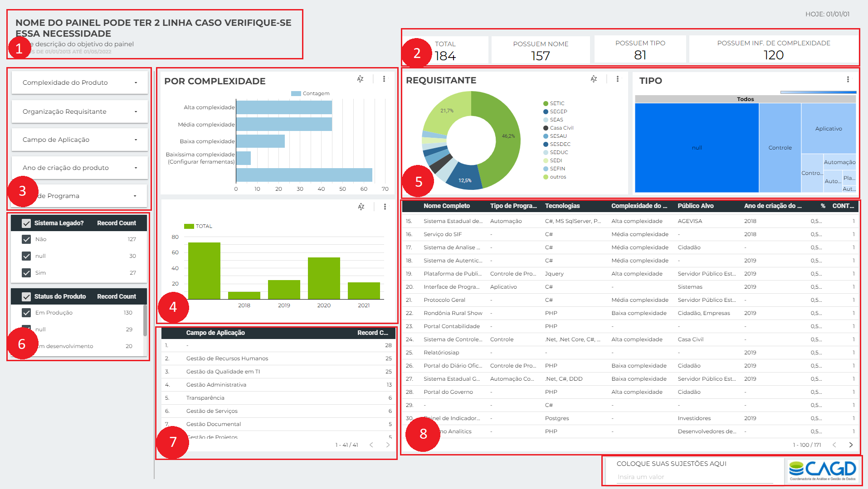Open three-dot menu of Requisitante chart
868x489 pixels.
(617, 79)
